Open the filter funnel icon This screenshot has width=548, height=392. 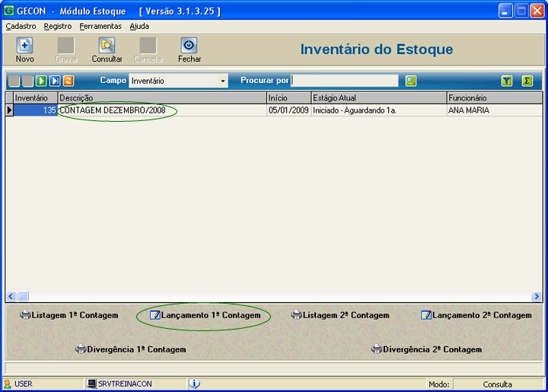507,81
